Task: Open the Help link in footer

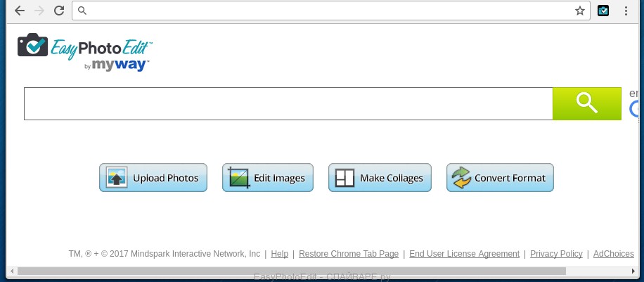Action: tap(279, 254)
